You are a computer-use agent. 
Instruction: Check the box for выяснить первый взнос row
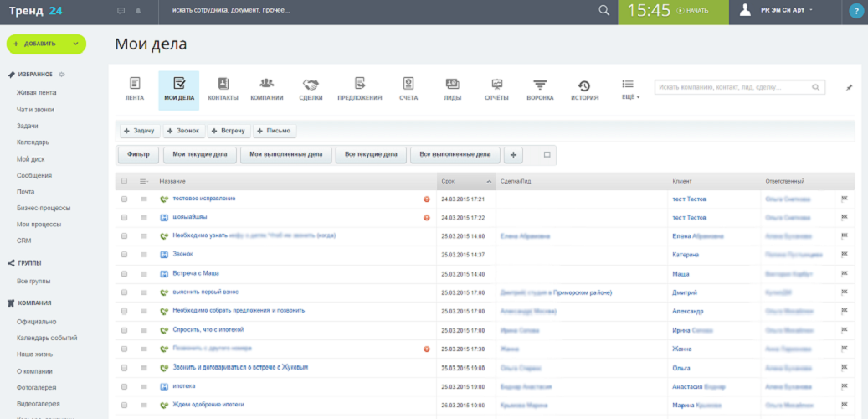(x=124, y=292)
